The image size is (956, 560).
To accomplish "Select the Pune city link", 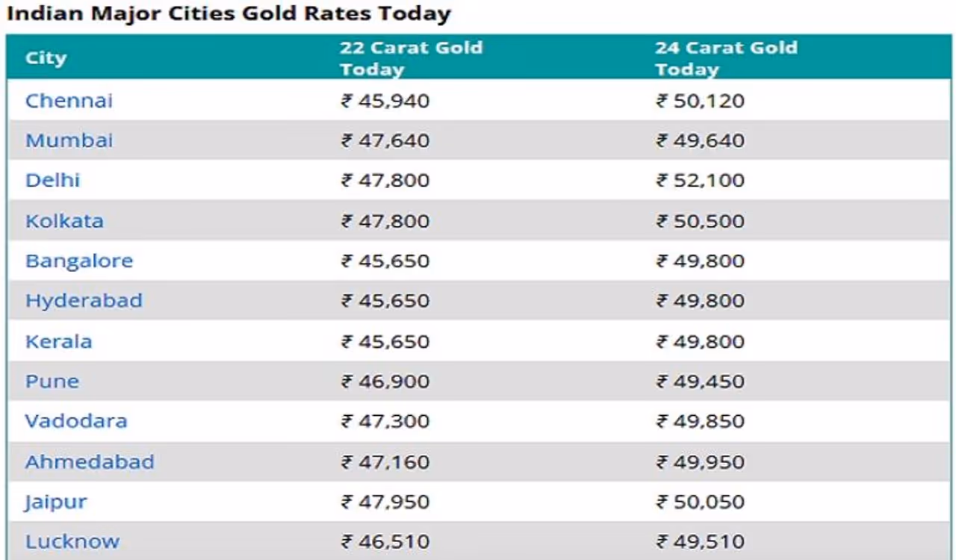I will click(52, 382).
